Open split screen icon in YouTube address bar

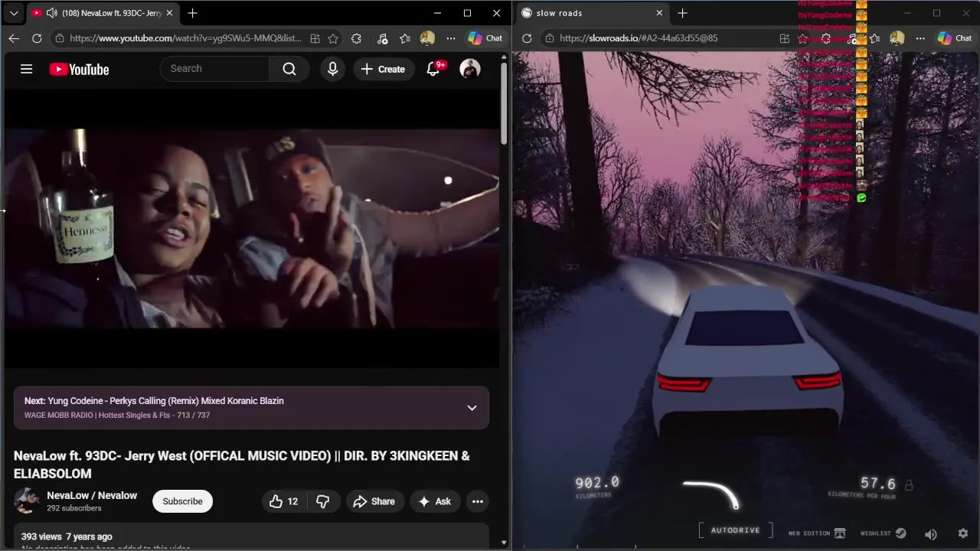(x=315, y=38)
